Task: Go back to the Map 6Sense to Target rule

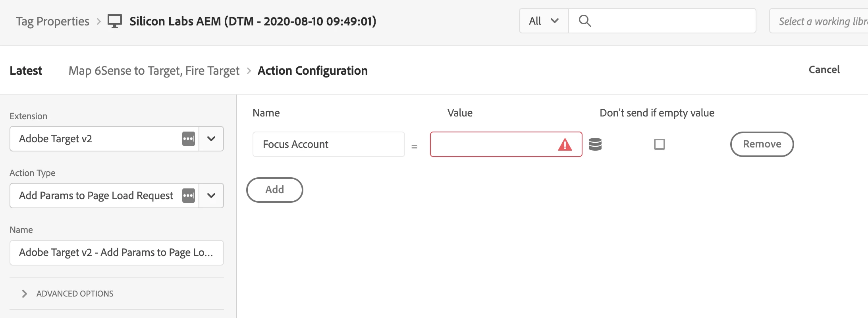Action: pos(154,71)
